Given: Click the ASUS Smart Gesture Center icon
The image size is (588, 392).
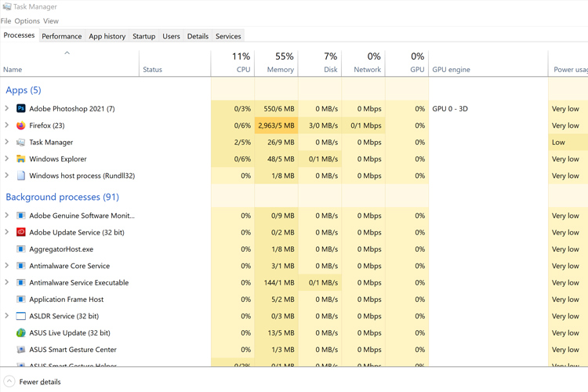Looking at the screenshot, I should point(21,350).
